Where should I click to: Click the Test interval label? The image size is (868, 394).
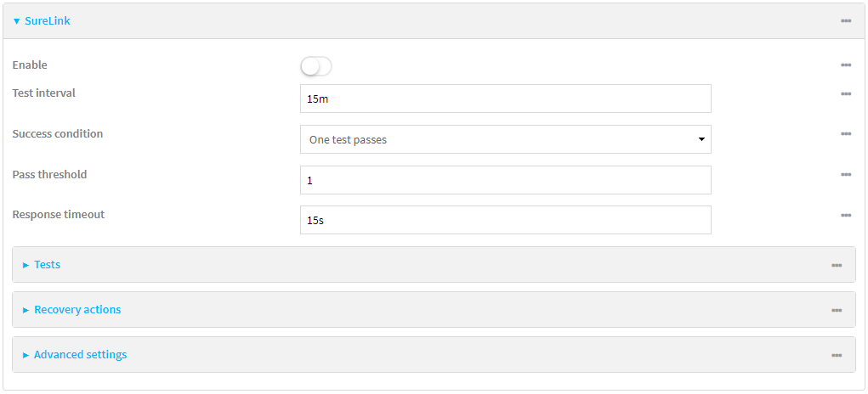[x=43, y=93]
